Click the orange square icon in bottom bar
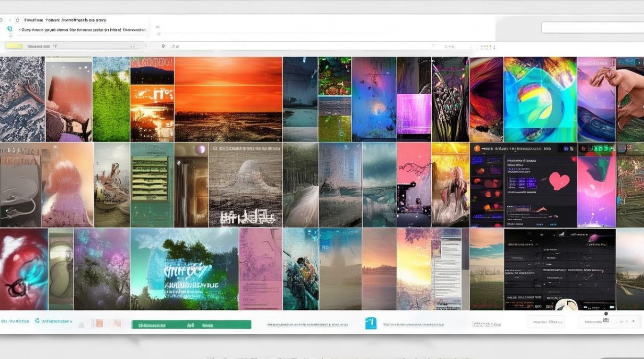 tap(99, 324)
